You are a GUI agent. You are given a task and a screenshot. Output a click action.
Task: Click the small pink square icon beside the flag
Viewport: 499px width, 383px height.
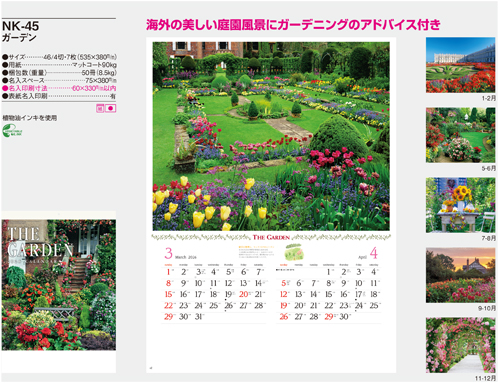tap(100, 109)
